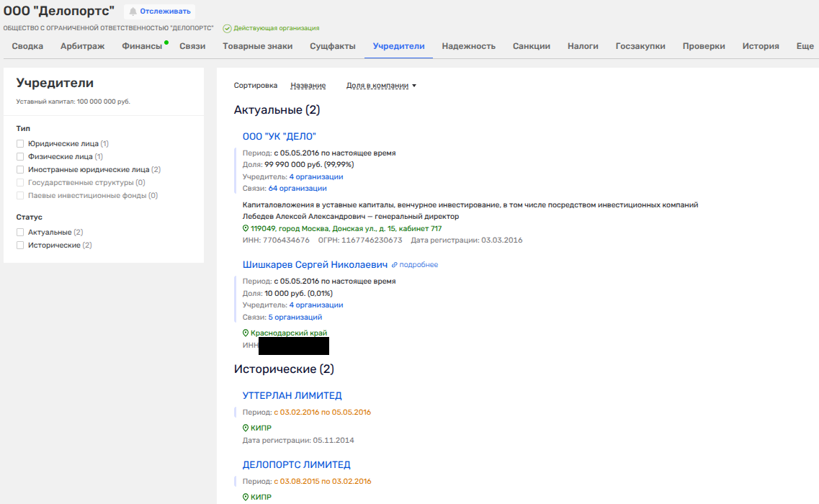Click the link icon beside подробнее

coord(395,265)
